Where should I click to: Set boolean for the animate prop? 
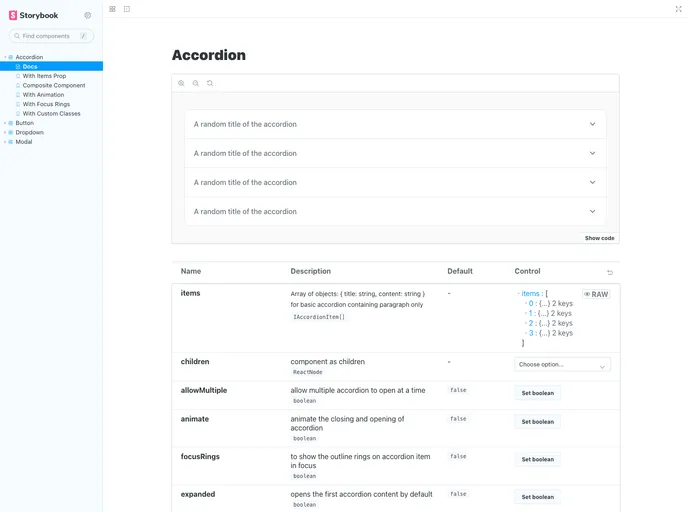coord(537,422)
